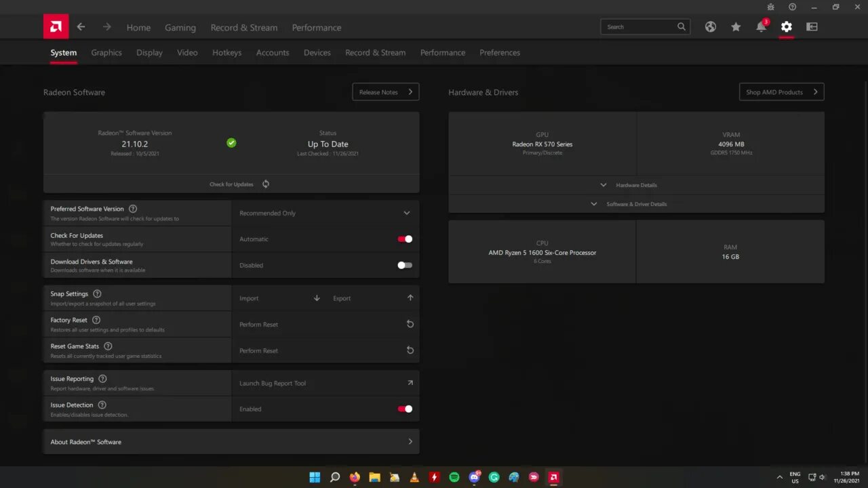Open the web browser globe icon
Viewport: 868px width, 488px height.
tap(710, 27)
